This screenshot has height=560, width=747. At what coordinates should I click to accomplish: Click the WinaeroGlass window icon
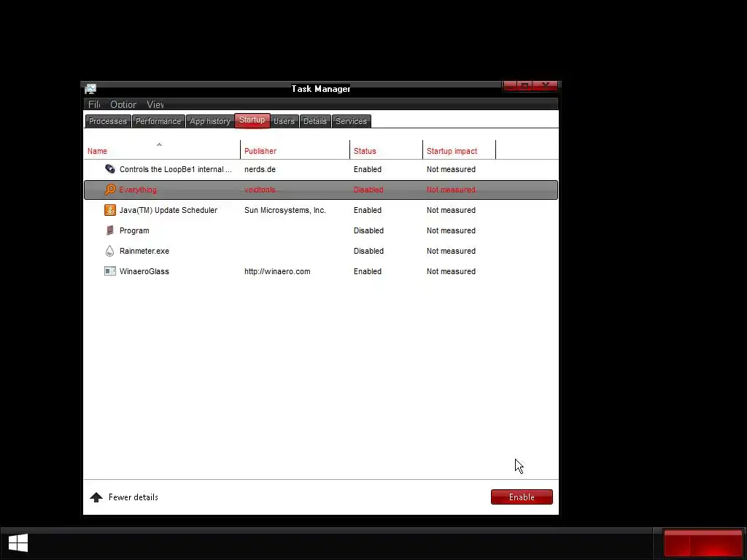click(x=110, y=271)
